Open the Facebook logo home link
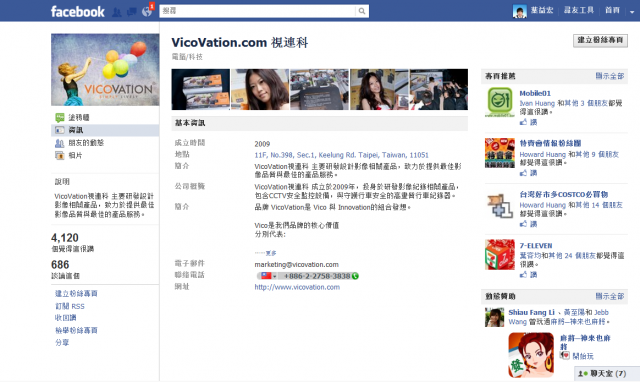 coord(78,11)
